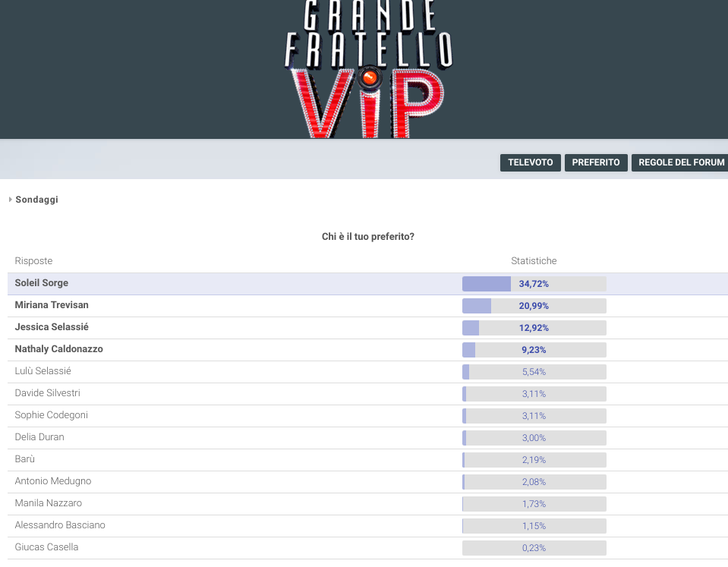Click the Giucas Casella 0,23% bar

[x=534, y=548]
